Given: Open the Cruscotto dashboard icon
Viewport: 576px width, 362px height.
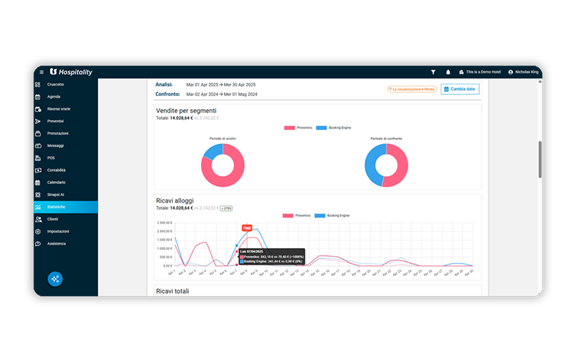Looking at the screenshot, I should pos(38,85).
